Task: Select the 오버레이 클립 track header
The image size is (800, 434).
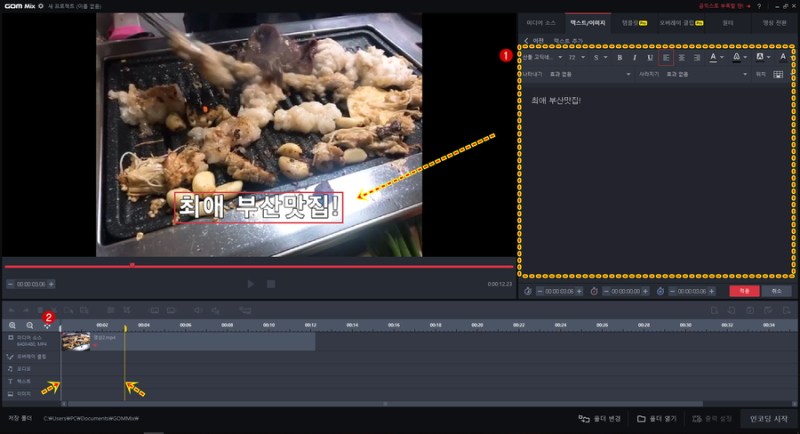Action: (x=31, y=356)
